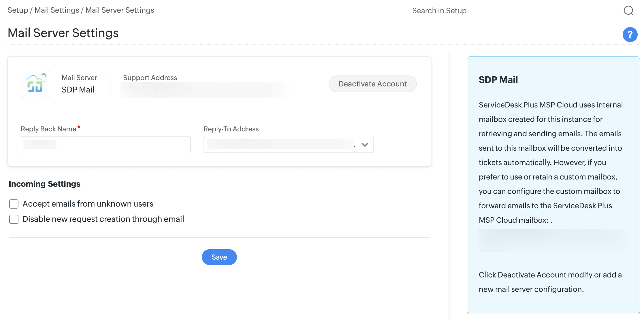Click the magnifier search icon
Screen dimensions: 644x325
click(x=628, y=11)
